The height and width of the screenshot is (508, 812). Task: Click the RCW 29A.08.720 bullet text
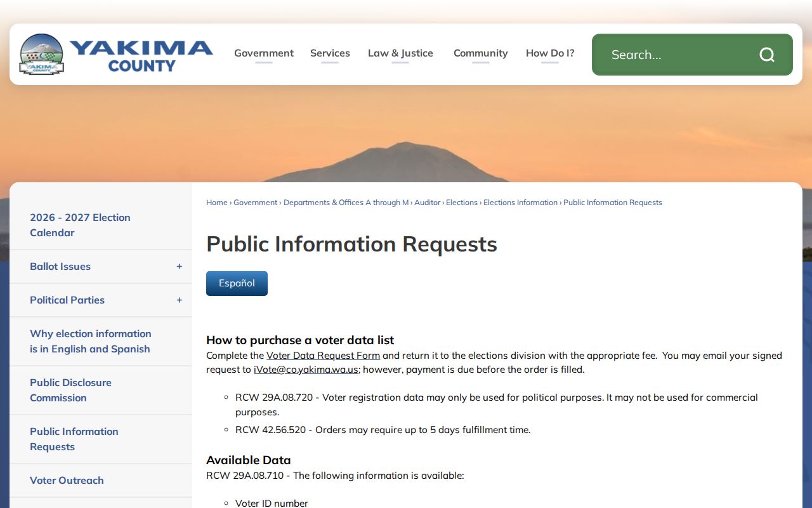[497, 404]
